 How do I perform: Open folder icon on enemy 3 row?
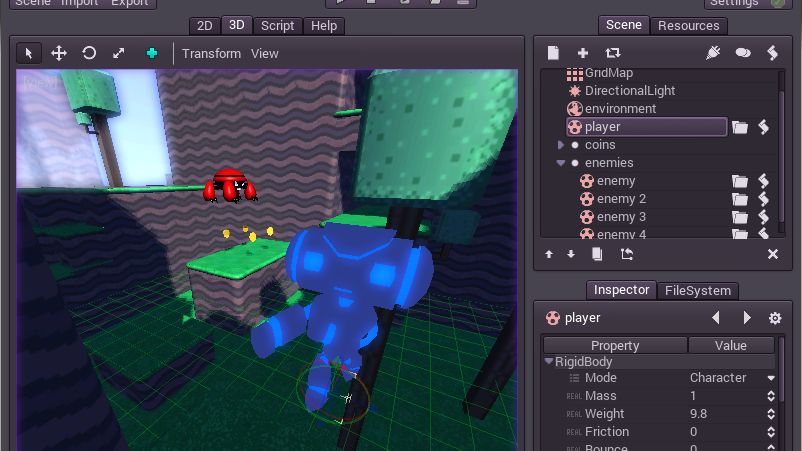740,217
